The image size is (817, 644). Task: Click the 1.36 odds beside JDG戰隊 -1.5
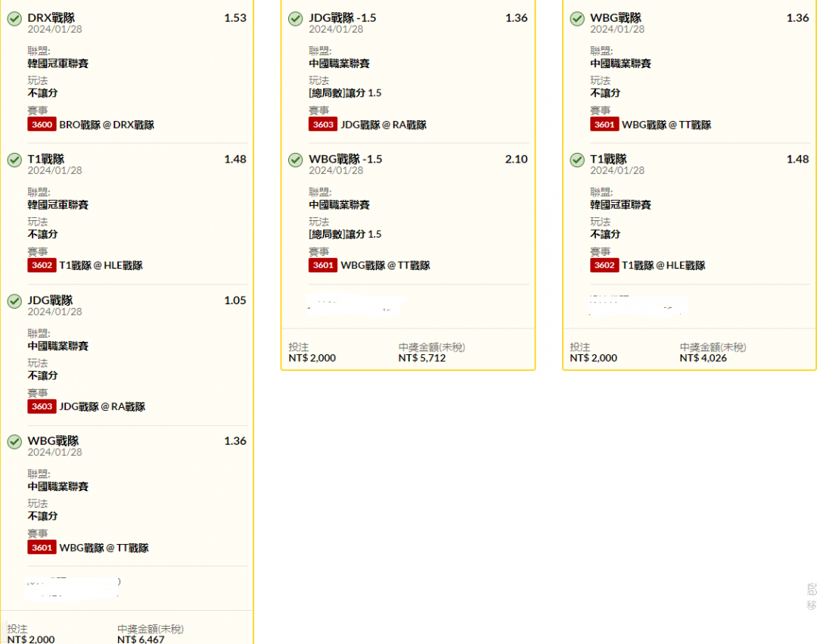click(517, 17)
